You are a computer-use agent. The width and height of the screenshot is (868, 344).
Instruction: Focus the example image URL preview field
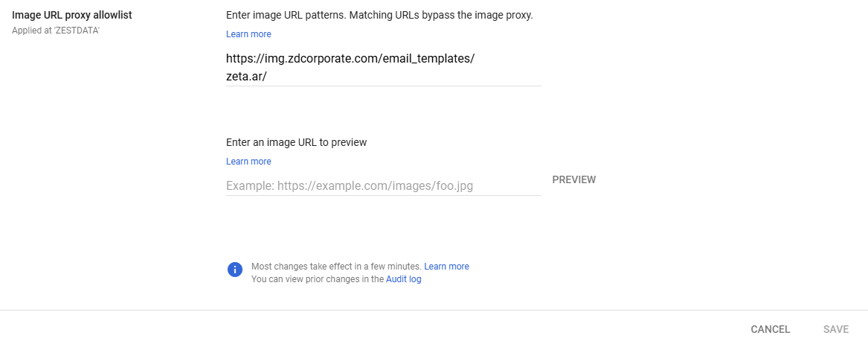tap(384, 186)
